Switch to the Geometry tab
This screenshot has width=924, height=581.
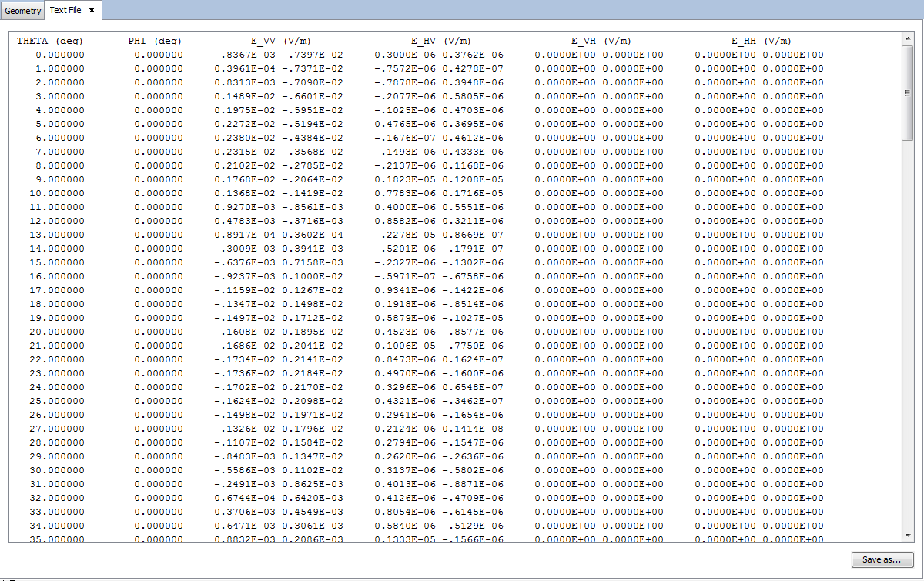(23, 11)
